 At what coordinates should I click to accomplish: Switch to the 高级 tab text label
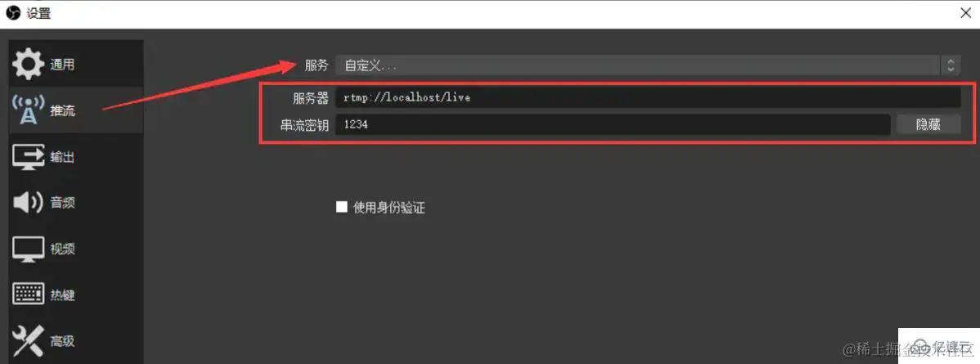62,341
